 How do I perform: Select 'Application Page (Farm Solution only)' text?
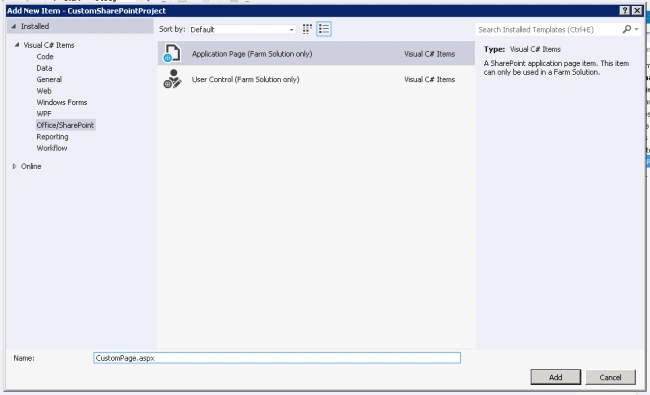252,54
